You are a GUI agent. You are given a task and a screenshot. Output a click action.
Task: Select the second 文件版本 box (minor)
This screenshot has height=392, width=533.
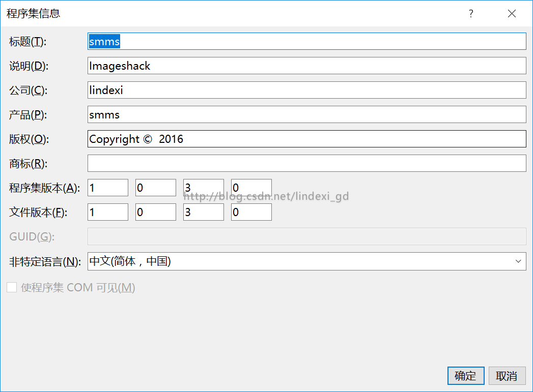(156, 212)
